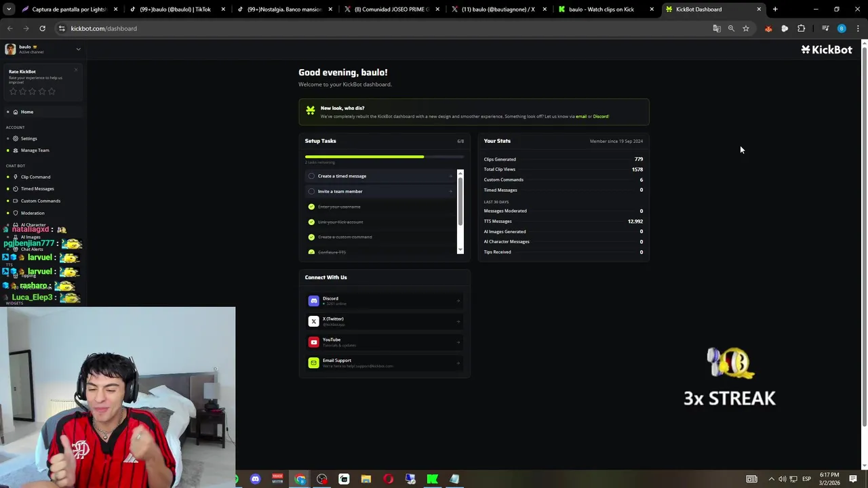
Task: Click the arrow on Invite a team member
Action: (x=451, y=191)
